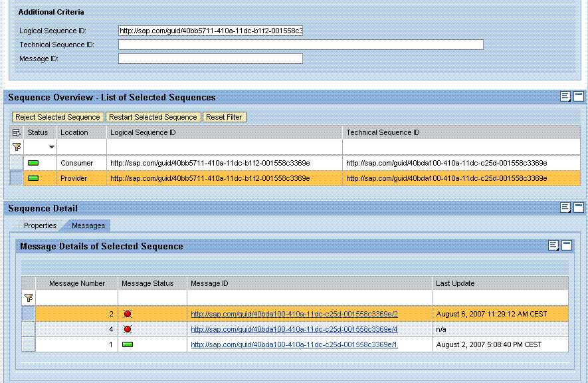Click red error status icon of message 2
This screenshot has width=588, height=383.
(x=128, y=314)
